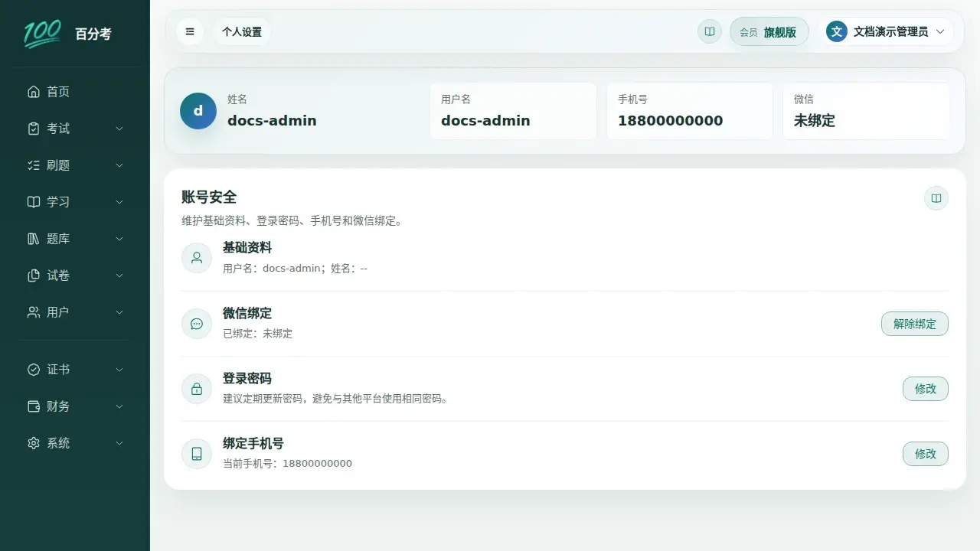
Task: Click the text 已绑定：未绑定
Action: click(x=257, y=334)
